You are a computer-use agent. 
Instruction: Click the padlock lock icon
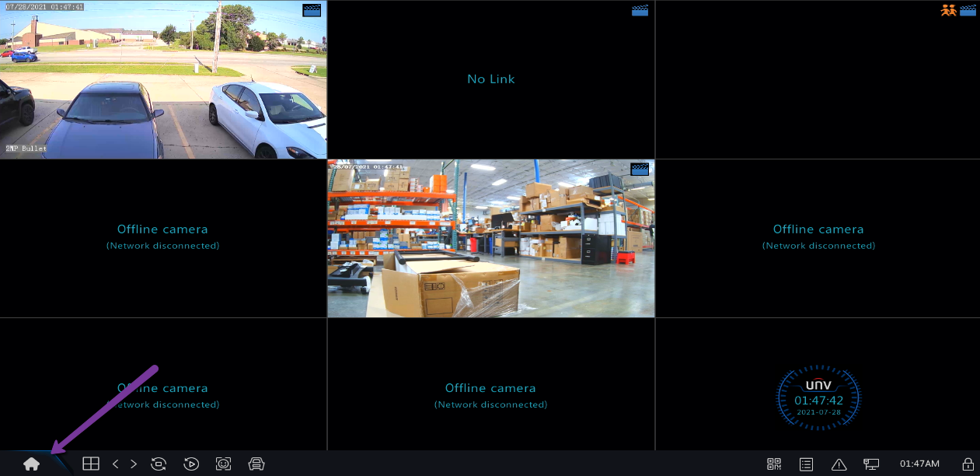(968, 464)
